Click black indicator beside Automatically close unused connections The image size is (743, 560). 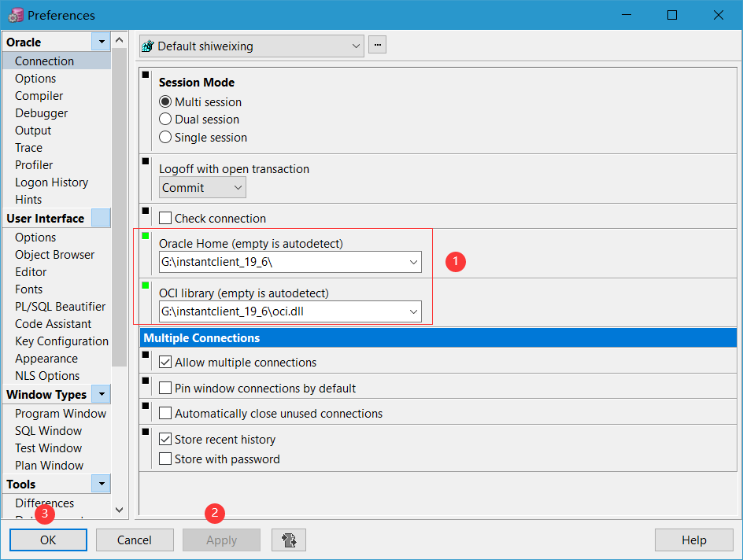146,406
